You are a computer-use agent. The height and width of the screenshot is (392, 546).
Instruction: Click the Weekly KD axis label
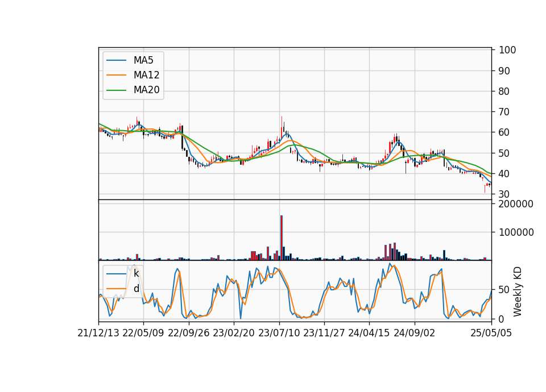(518, 292)
